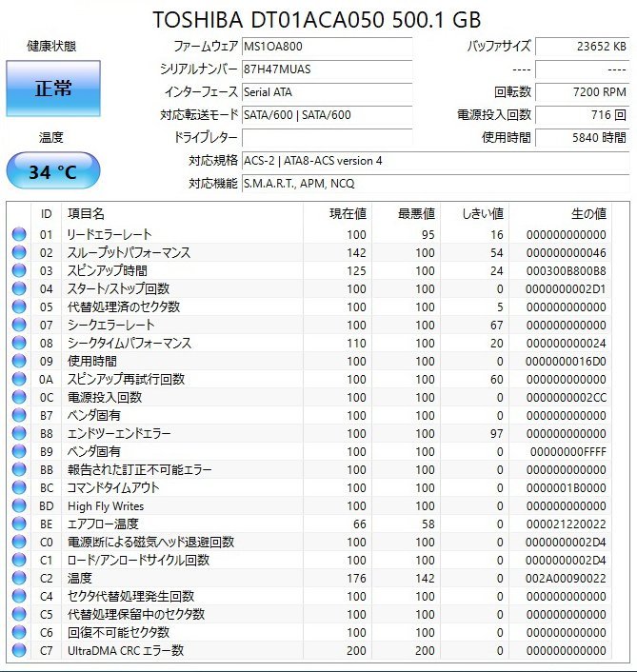Select the スピンアップ時間 attribute name
Viewport: 637px width, 672px height.
tap(108, 270)
